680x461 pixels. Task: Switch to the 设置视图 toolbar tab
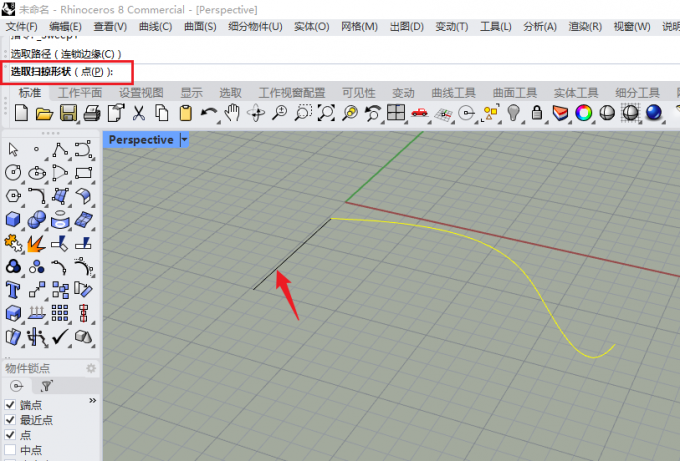pyautogui.click(x=141, y=93)
